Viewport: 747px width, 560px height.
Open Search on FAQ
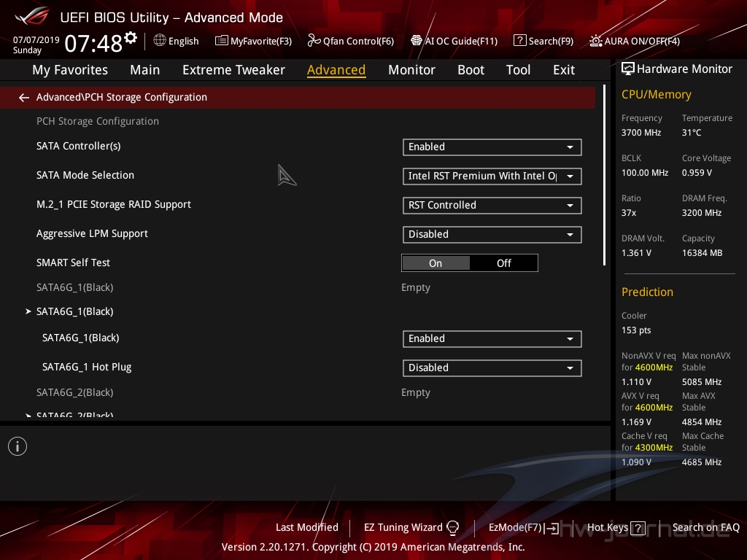[x=705, y=527]
